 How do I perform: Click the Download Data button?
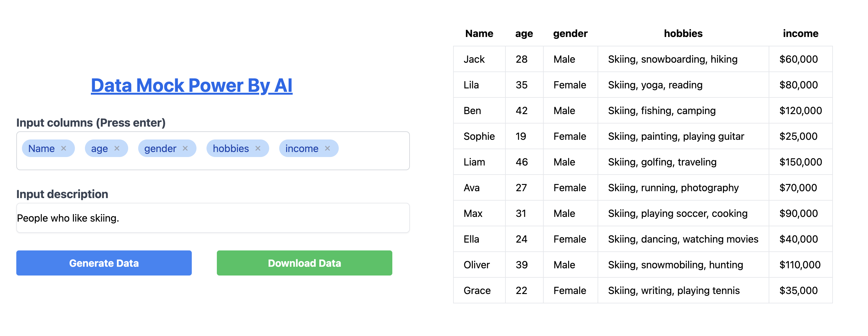pyautogui.click(x=304, y=263)
